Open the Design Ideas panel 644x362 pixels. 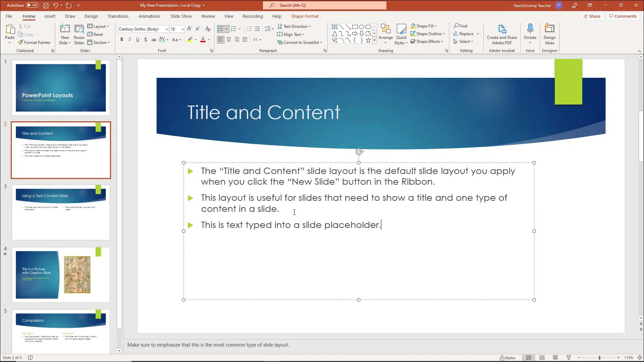coord(549,34)
